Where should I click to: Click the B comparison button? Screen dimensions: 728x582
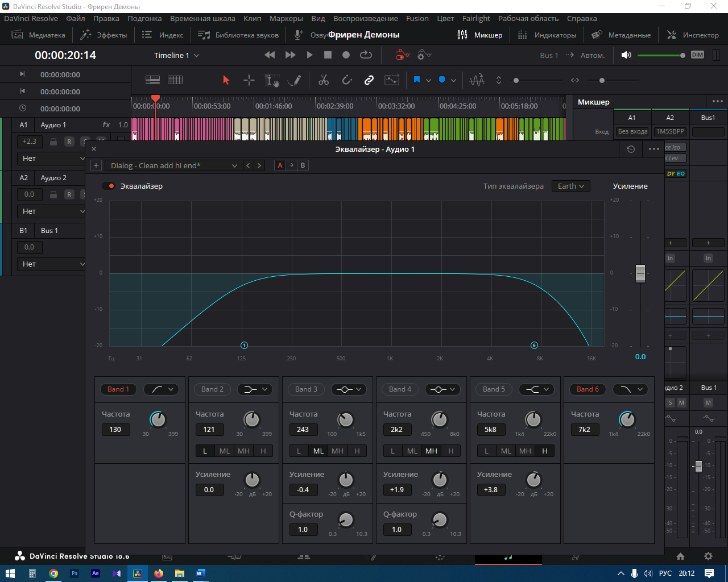click(303, 165)
